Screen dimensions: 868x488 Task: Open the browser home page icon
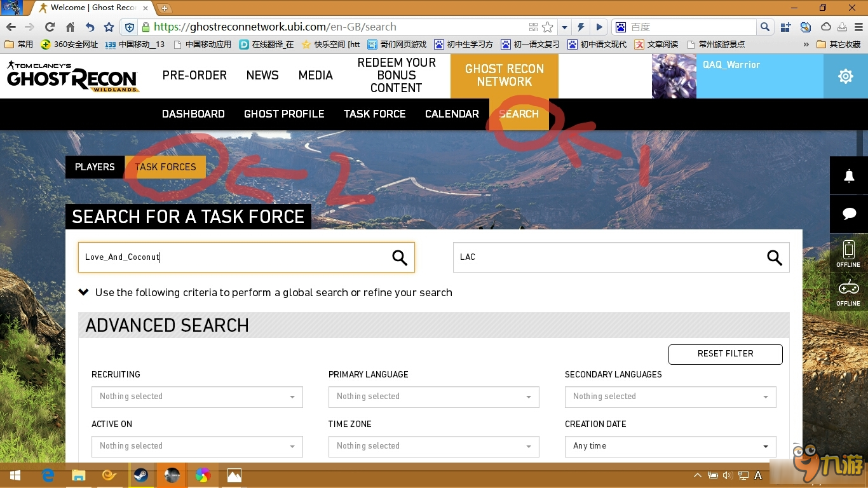pyautogui.click(x=70, y=27)
